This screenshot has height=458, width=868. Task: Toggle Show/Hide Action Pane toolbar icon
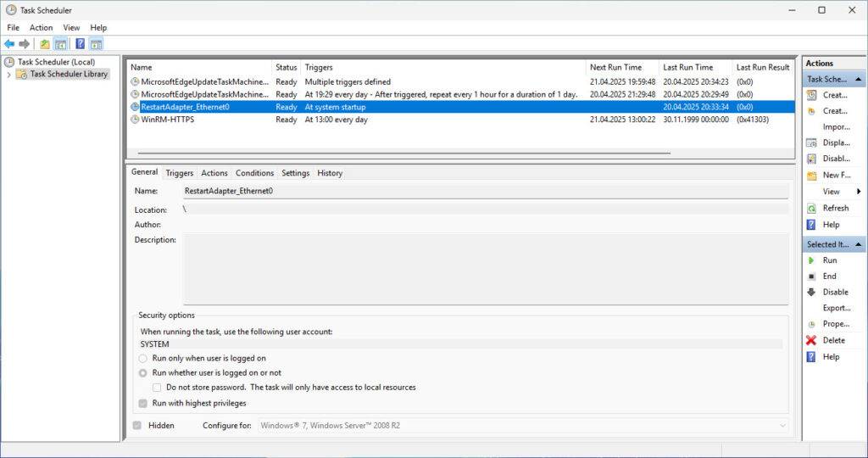point(97,44)
